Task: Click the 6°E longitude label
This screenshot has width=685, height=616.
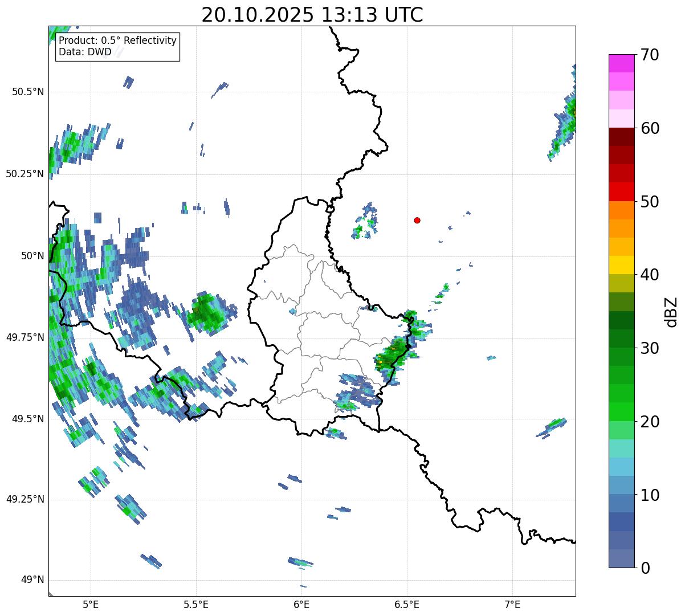Action: 301,605
